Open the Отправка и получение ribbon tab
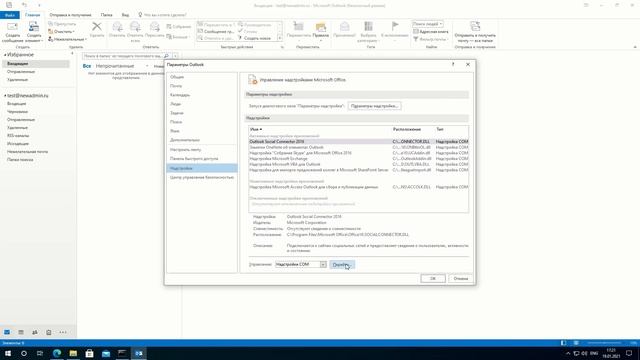The image size is (640, 360). point(70,15)
